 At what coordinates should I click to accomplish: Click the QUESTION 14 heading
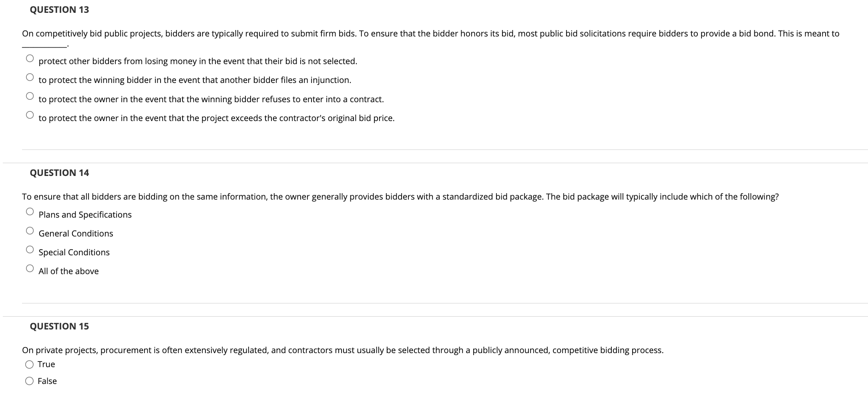click(59, 173)
